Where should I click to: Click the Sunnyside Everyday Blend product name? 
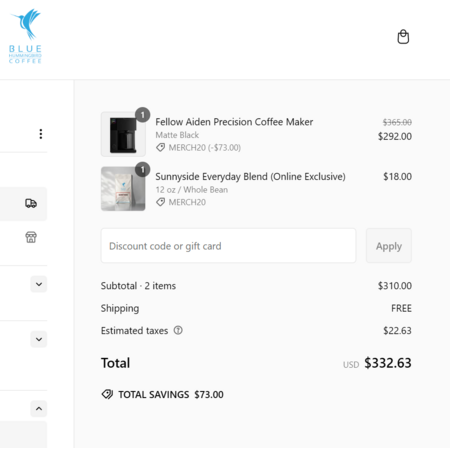[250, 177]
